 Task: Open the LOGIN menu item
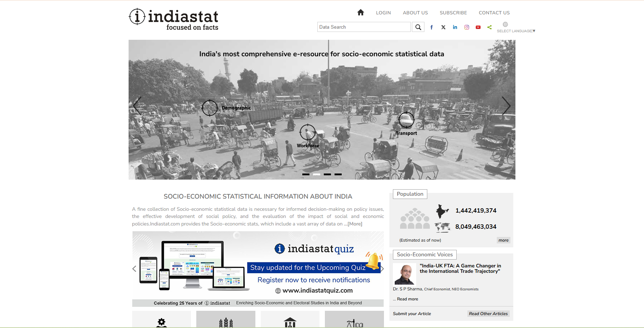383,13
